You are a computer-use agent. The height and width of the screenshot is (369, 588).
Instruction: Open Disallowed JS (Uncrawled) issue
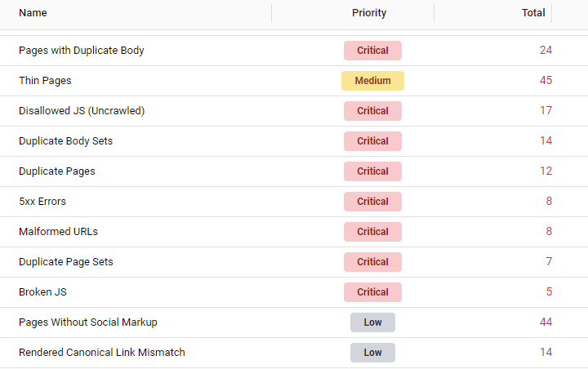[82, 111]
